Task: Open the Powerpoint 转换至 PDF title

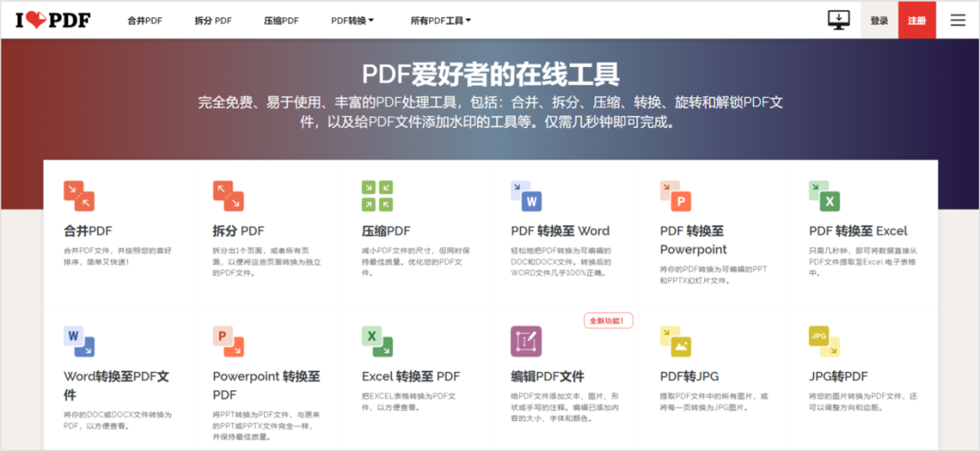Action: 266,386
